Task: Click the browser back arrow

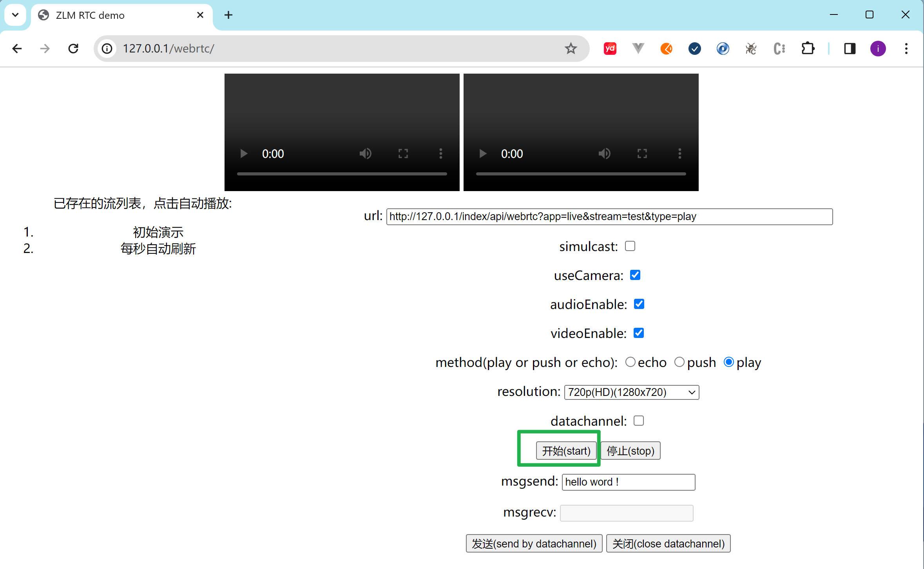Action: click(17, 49)
